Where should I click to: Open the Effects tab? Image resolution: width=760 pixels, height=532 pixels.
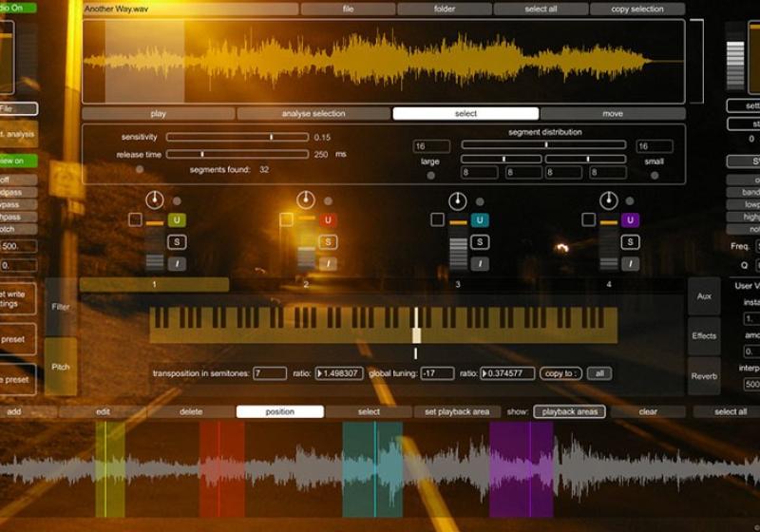tap(704, 335)
